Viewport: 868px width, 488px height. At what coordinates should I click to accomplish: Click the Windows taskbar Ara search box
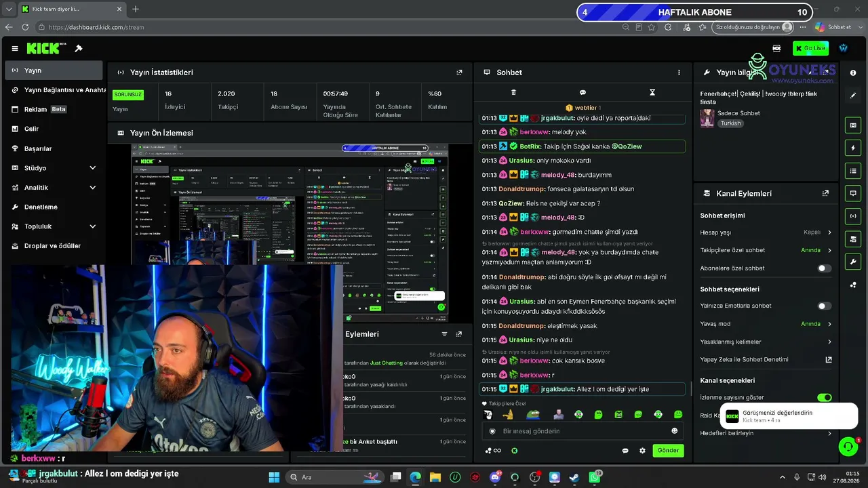click(x=334, y=477)
